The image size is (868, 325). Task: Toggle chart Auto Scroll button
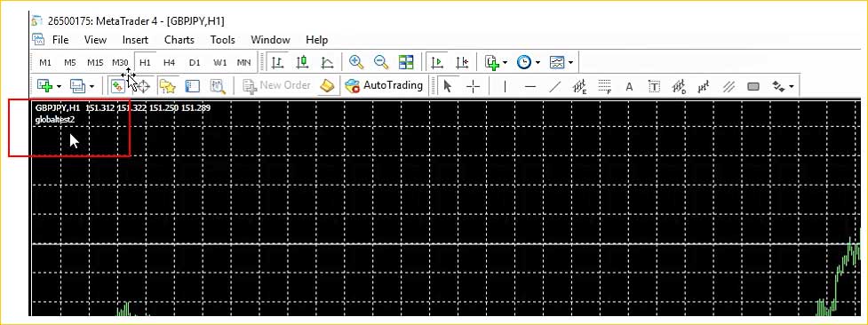coord(438,62)
